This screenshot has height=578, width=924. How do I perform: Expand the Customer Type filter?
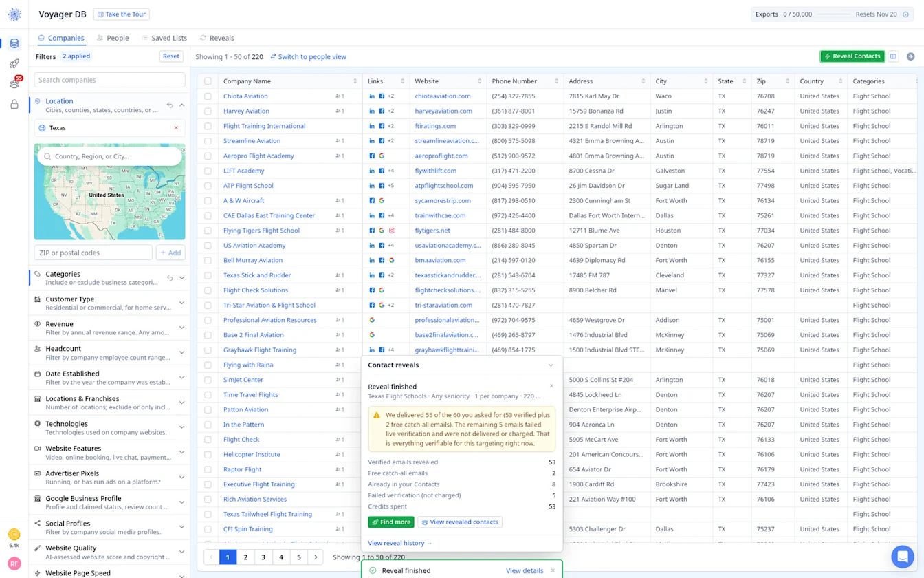(x=181, y=303)
